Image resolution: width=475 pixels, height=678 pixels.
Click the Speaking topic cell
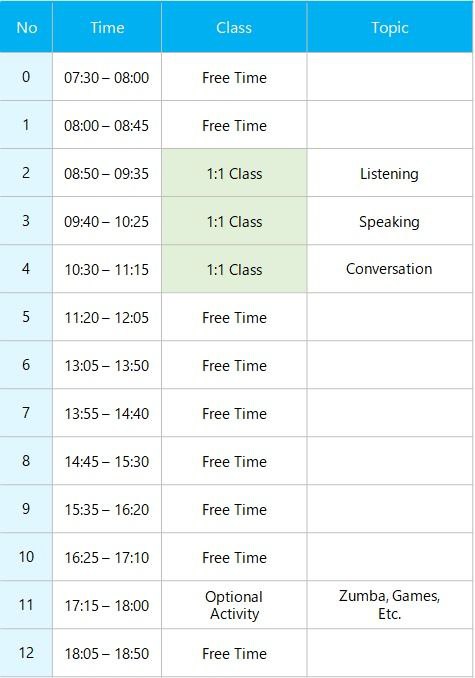click(x=389, y=221)
